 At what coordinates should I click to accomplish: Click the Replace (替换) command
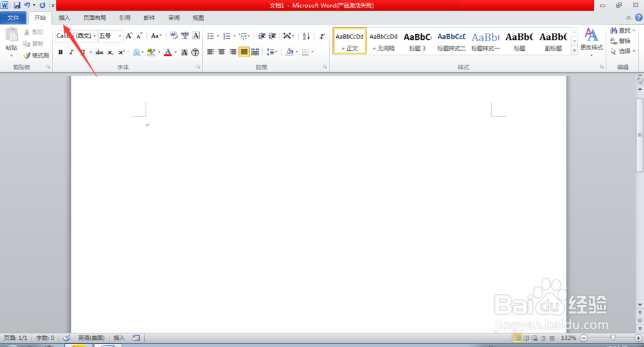(620, 41)
